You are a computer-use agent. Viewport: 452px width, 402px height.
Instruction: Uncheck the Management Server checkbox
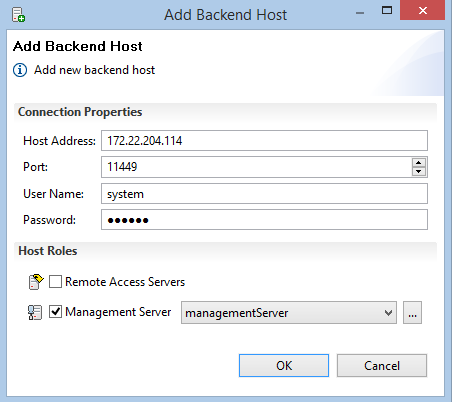tap(55, 312)
